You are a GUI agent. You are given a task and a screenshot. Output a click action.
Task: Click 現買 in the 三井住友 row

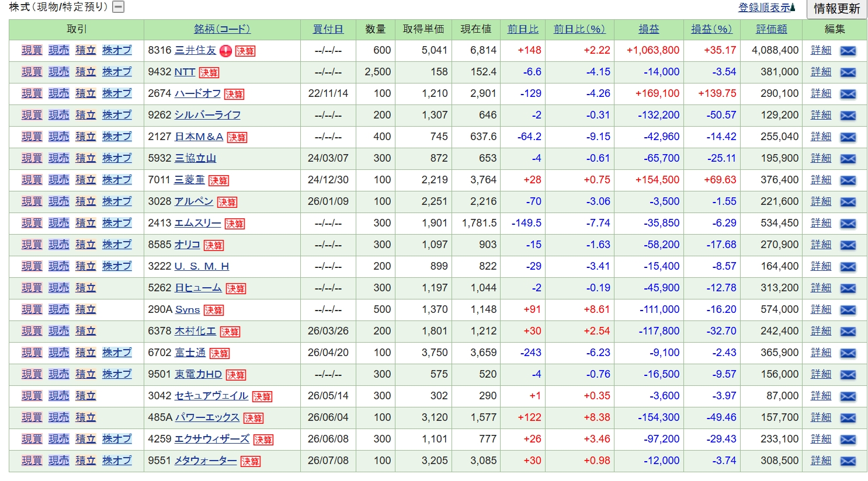pos(32,50)
